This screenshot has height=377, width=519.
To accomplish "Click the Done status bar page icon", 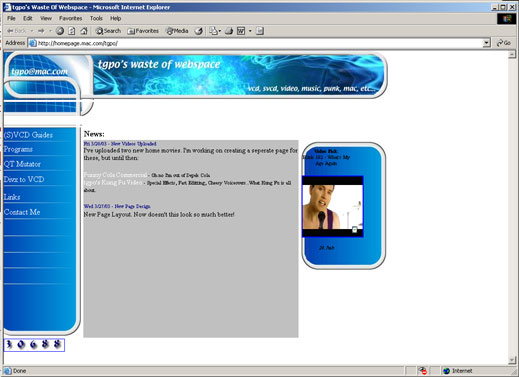I will tap(8, 371).
